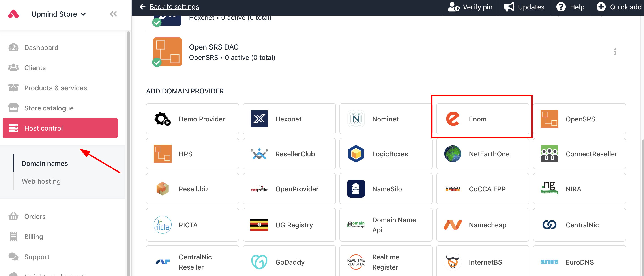The width and height of the screenshot is (644, 276).
Task: Click the Demo Provider gear icon
Action: [x=163, y=119]
